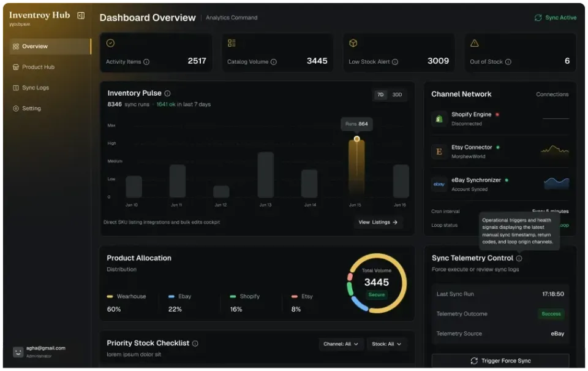Show info for Low Stock Alert
588x371 pixels.
click(395, 62)
